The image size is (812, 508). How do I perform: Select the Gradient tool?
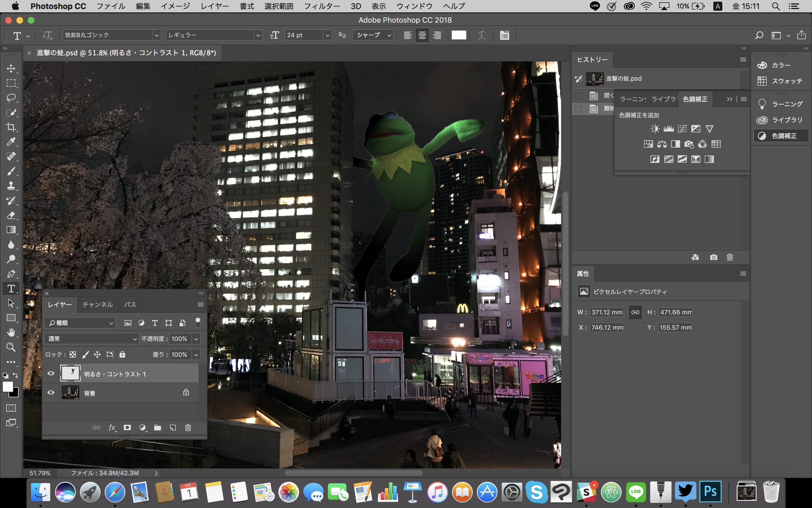[x=11, y=230]
